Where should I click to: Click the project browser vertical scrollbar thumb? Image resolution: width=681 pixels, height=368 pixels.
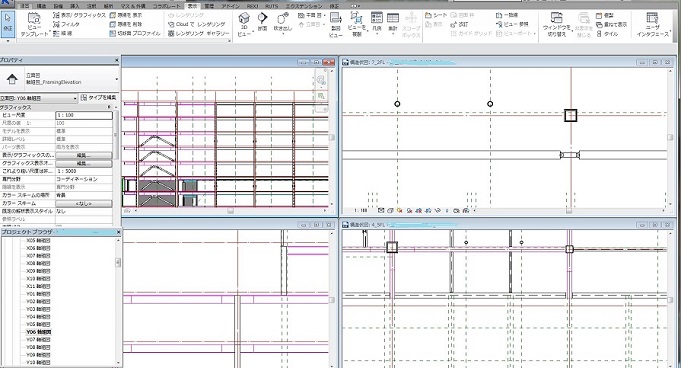(x=118, y=262)
